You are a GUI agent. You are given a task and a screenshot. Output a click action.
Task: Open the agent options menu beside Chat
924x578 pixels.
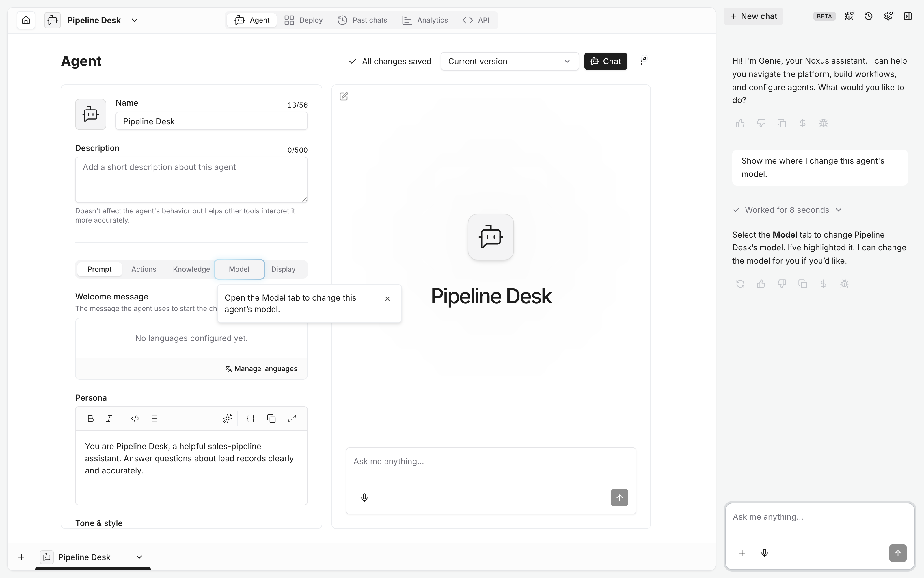coord(643,61)
